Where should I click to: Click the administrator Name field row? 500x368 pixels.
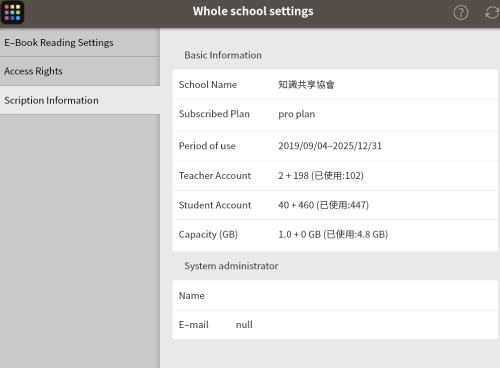335,296
